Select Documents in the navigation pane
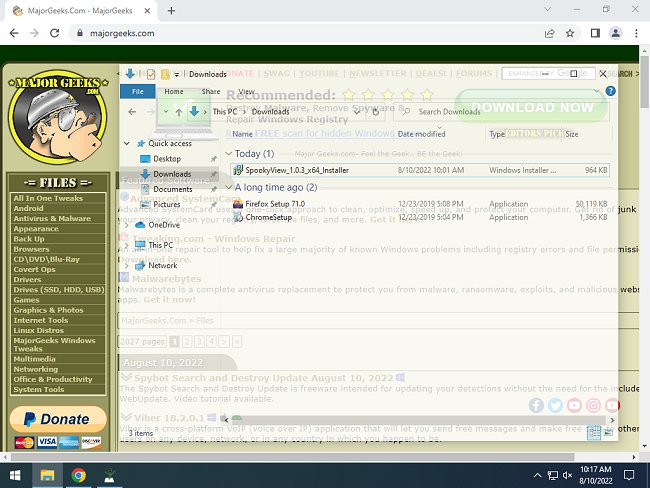650x488 pixels. [172, 189]
